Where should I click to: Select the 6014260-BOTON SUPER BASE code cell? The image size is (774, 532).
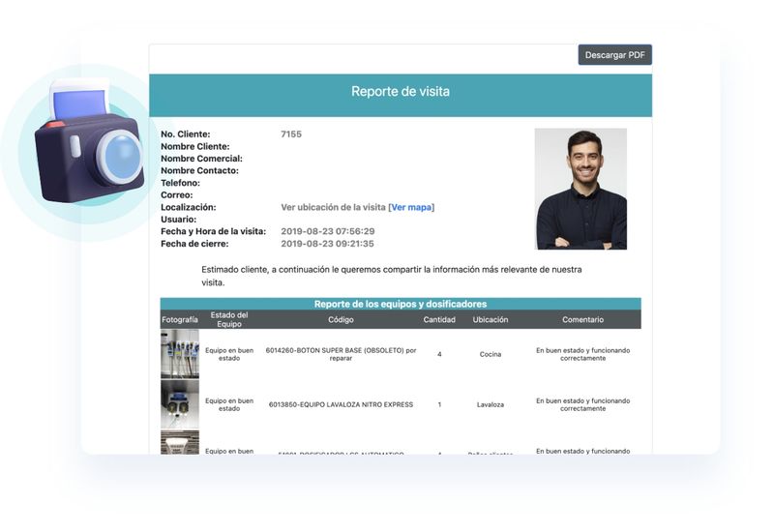pyautogui.click(x=341, y=354)
